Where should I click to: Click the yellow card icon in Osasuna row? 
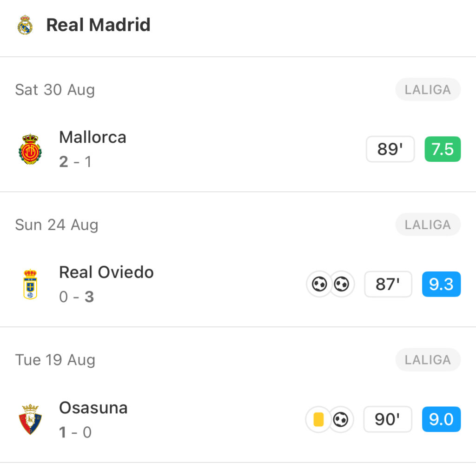point(318,419)
